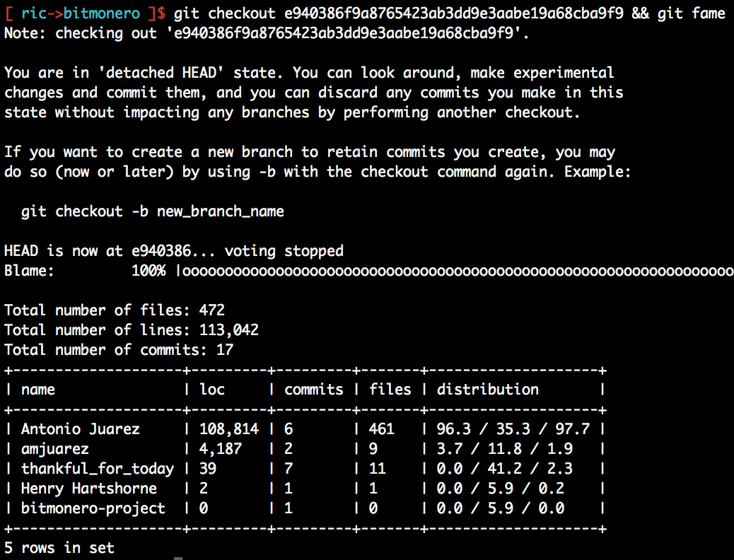Click the 'distribution' column header

coord(488,390)
